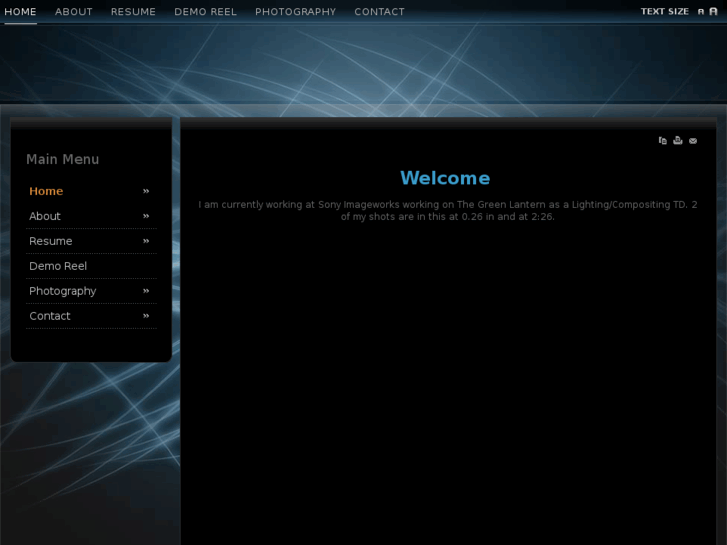This screenshot has height=545, width=727.
Task: Open RESUME in top navigation
Action: (133, 12)
